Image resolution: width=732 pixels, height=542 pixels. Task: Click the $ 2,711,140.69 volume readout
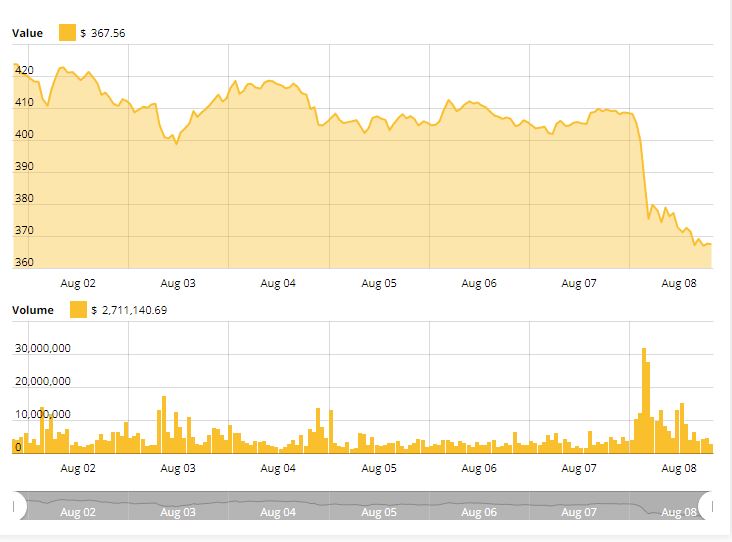click(x=129, y=310)
